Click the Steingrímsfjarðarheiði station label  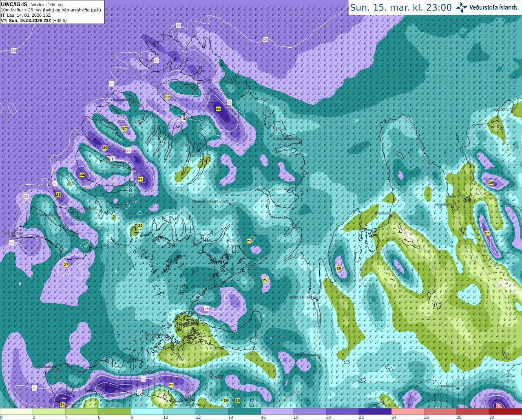[x=211, y=201]
